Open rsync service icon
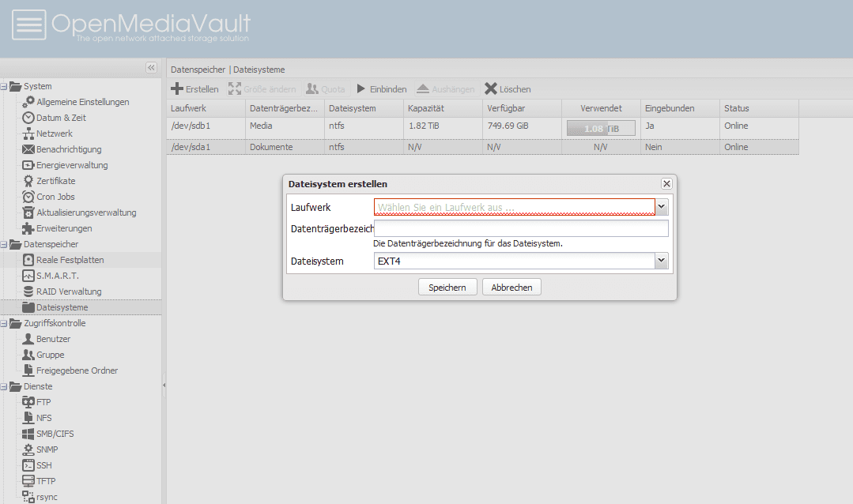The image size is (853, 504). coord(28,496)
